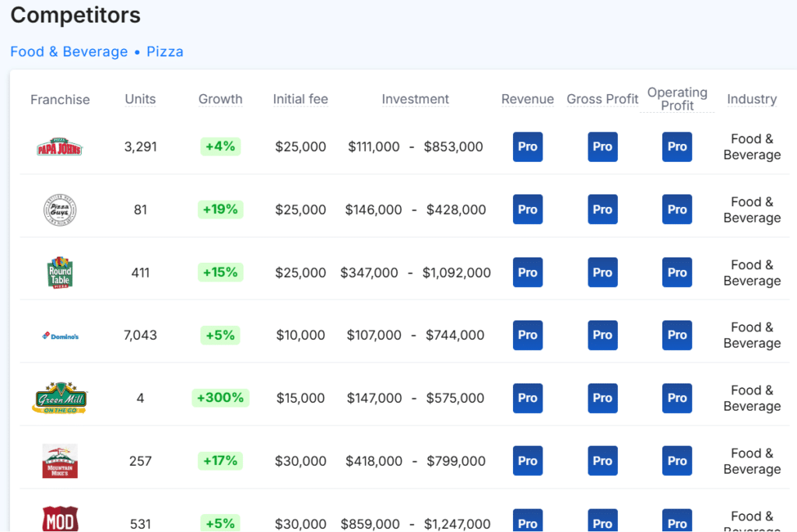Unlock Operating Profit Pro badge in the 81 units row
This screenshot has height=532, width=797.
point(677,209)
